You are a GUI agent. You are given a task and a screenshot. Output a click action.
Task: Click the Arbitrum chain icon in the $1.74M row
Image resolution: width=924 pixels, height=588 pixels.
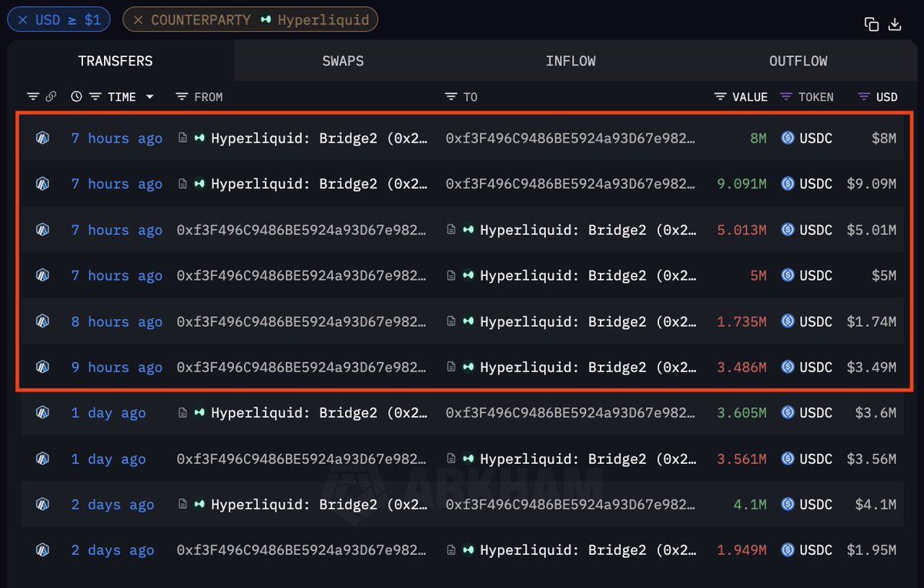(x=42, y=321)
